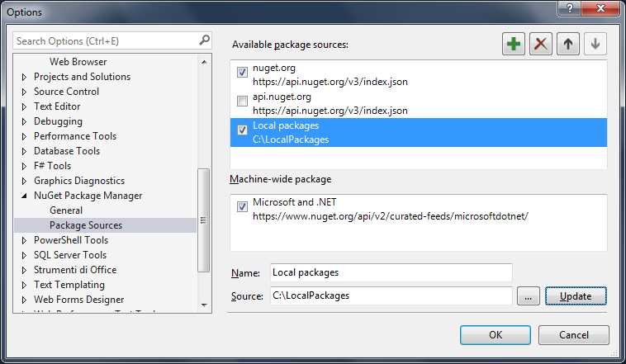Collapse the NuGet Package Manager node
626x364 pixels.
click(x=24, y=196)
